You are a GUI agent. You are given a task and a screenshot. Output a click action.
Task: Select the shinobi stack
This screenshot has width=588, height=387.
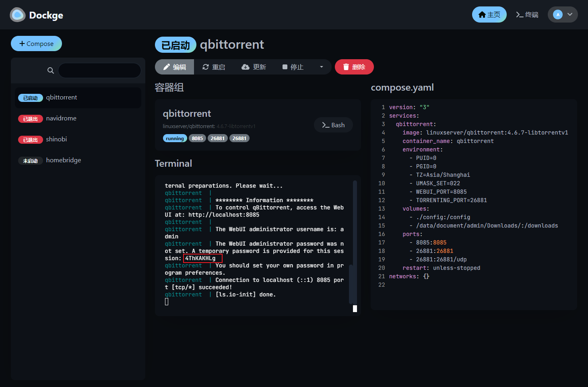[78, 139]
